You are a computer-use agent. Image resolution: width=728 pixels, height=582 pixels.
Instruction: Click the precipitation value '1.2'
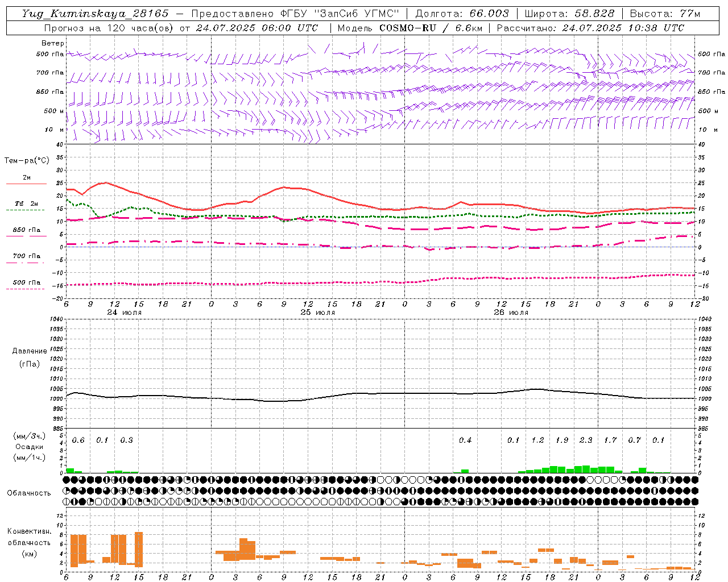pos(537,440)
